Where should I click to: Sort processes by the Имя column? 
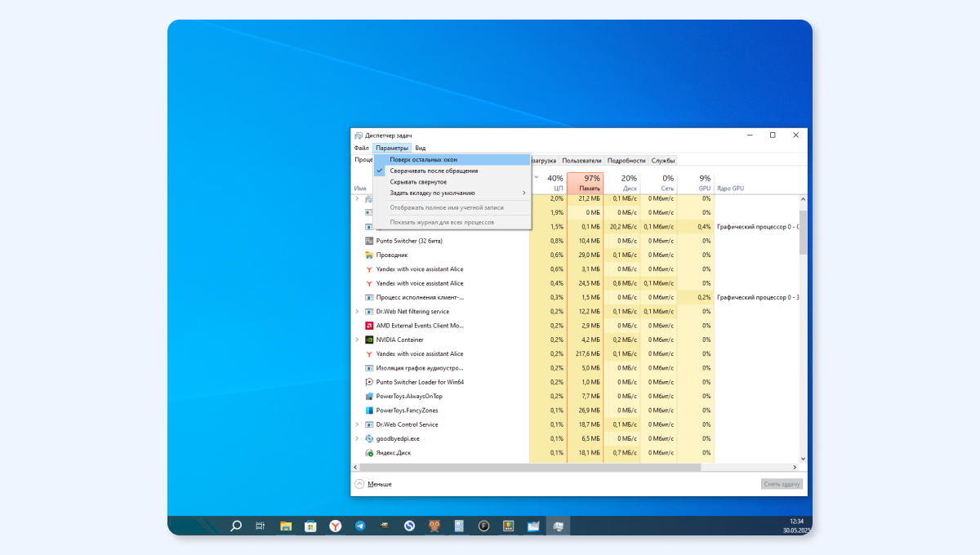click(x=360, y=189)
